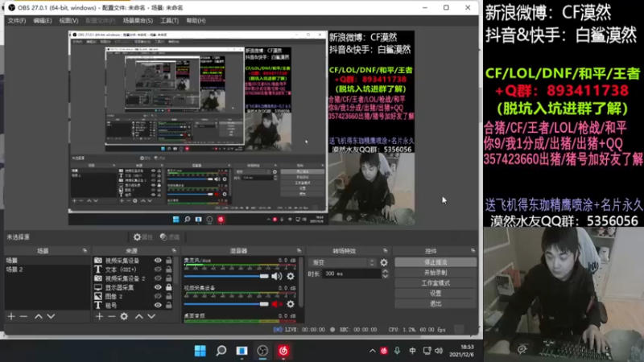Screen dimensions: 644x362
Task: Show the 视频采集设备 2 source via eye icon
Action: point(158,278)
